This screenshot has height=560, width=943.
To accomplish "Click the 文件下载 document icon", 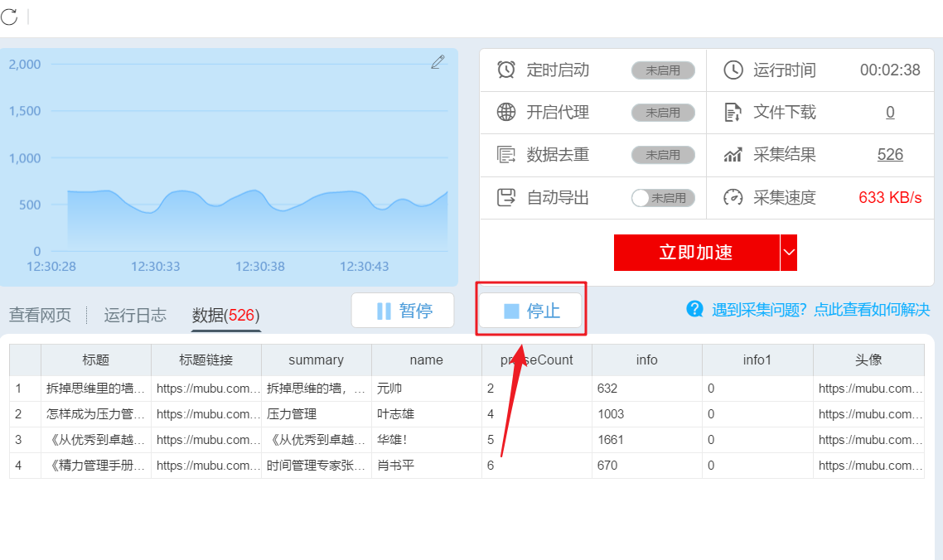I will click(x=733, y=112).
